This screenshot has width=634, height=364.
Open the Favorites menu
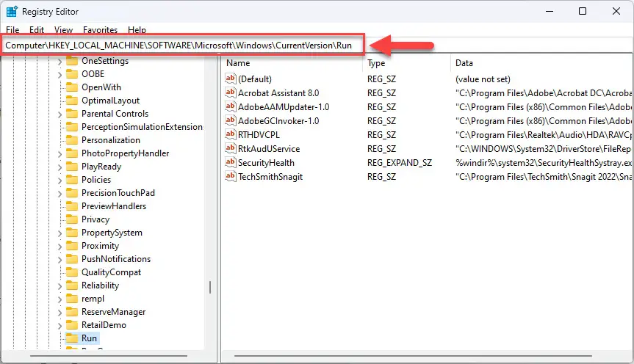100,30
